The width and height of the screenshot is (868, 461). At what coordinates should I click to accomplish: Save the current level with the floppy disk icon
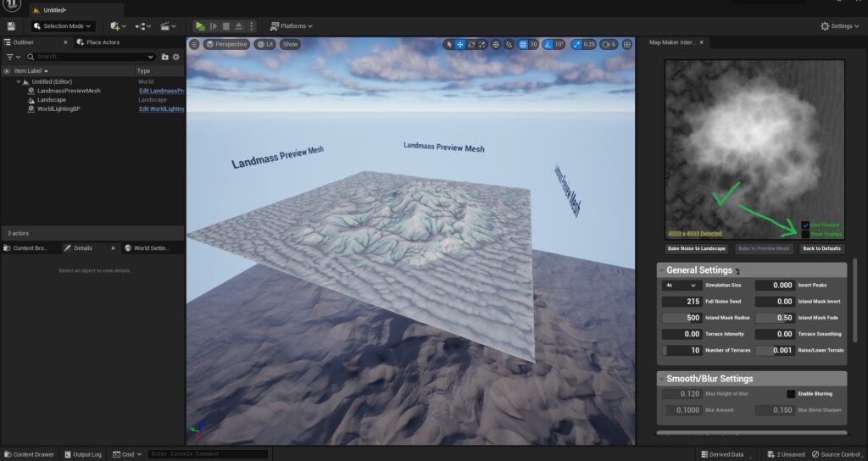11,26
